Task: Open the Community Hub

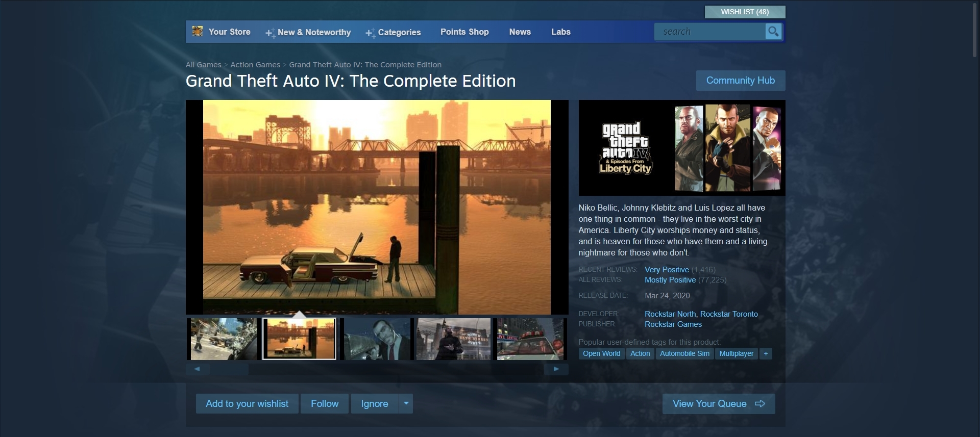Action: (740, 81)
